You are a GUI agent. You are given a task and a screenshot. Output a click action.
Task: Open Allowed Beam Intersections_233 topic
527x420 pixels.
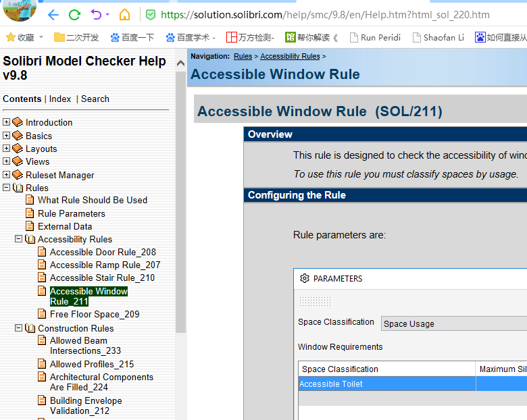[x=85, y=346]
